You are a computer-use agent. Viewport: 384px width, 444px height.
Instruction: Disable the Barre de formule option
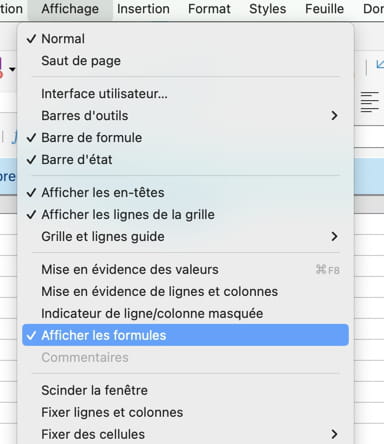coord(185,138)
